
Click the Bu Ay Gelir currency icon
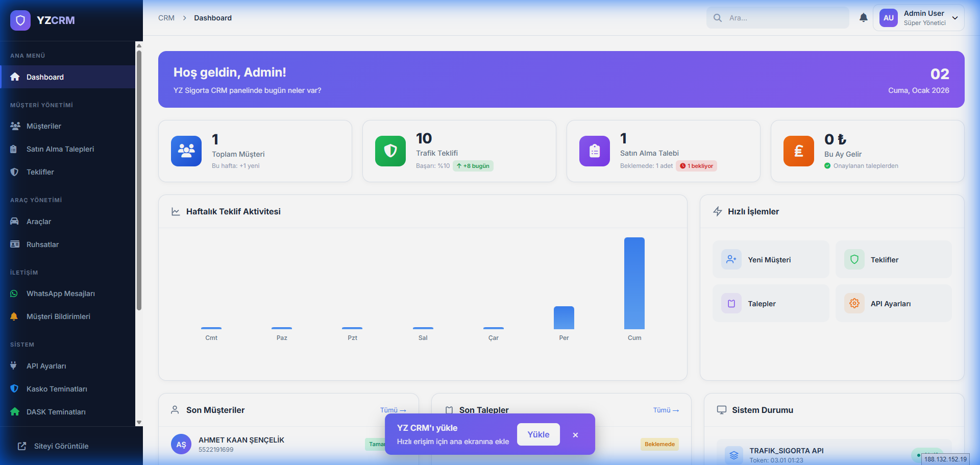pos(799,151)
